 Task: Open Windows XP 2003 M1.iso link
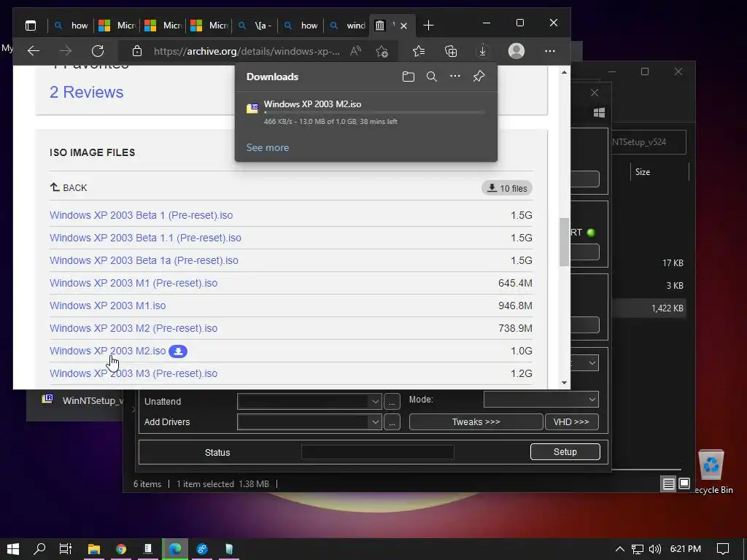tap(108, 306)
